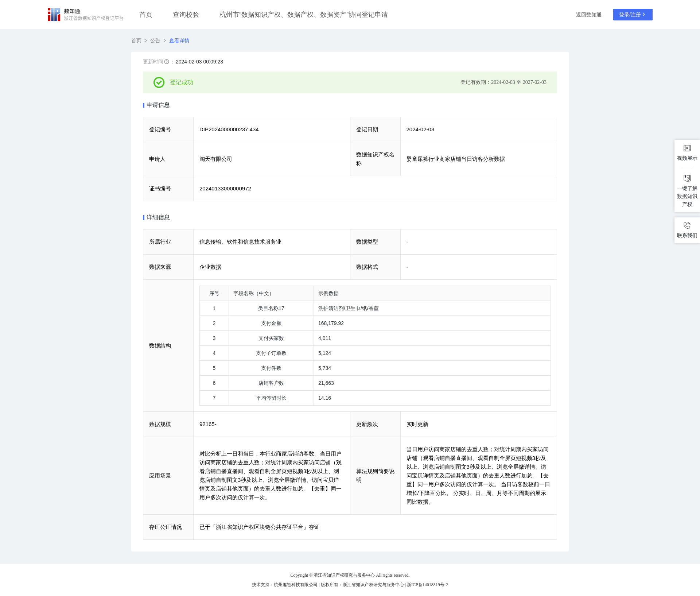700x596 pixels.
Task: Click the 联系我们 sidebar label
Action: click(687, 235)
